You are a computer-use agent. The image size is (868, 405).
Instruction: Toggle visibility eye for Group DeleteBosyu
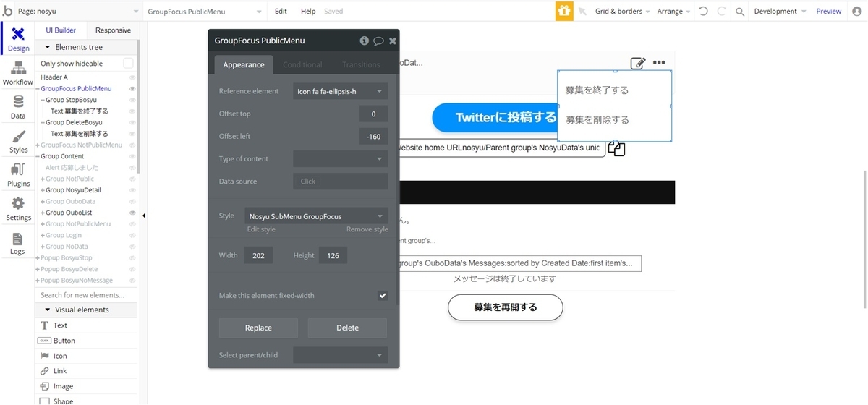[x=132, y=122]
